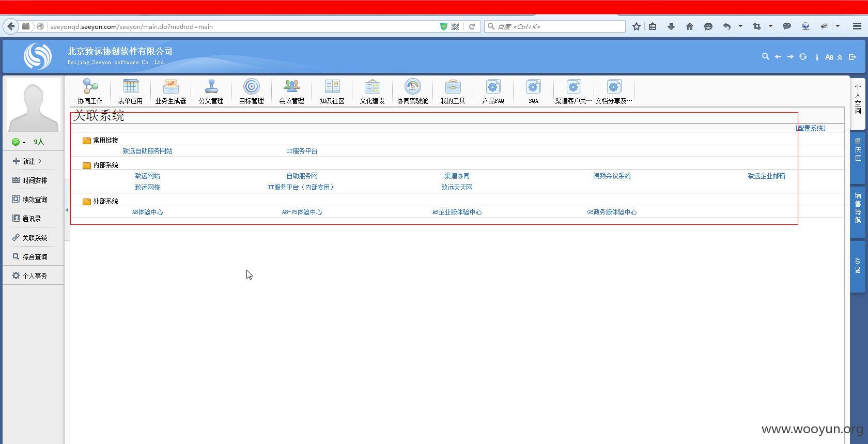Click the Seeyon header info icon
This screenshot has height=444, width=868.
pyautogui.click(x=816, y=57)
